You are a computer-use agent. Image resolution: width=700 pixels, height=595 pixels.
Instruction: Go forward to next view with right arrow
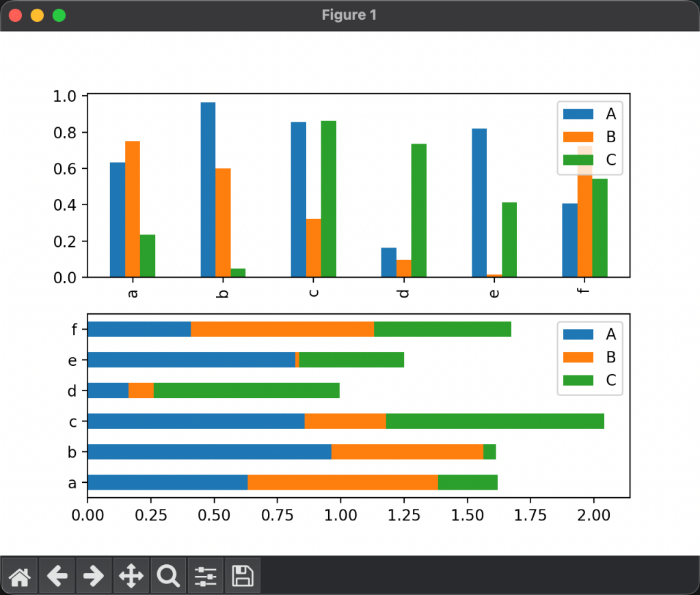(x=94, y=577)
